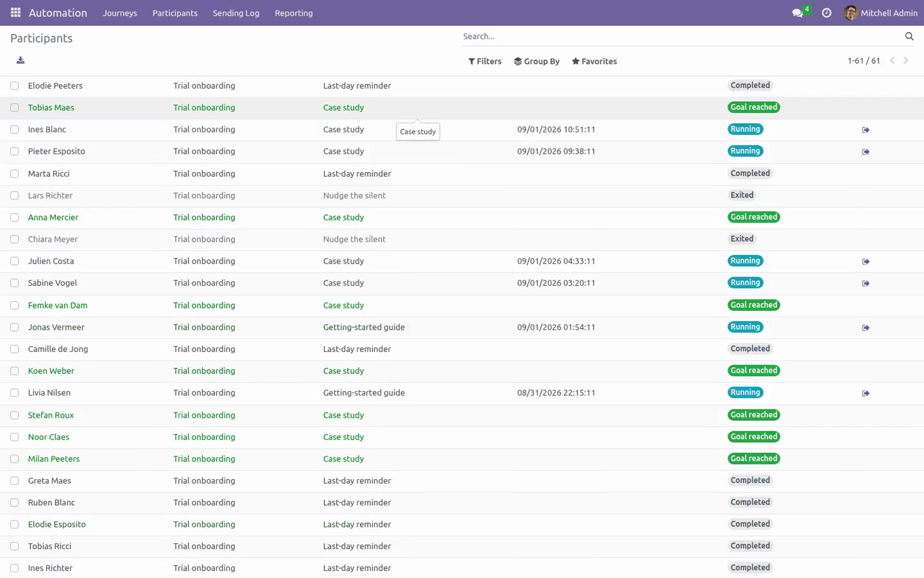The height and width of the screenshot is (578, 924).
Task: Open the Filters dropdown
Action: tap(485, 61)
